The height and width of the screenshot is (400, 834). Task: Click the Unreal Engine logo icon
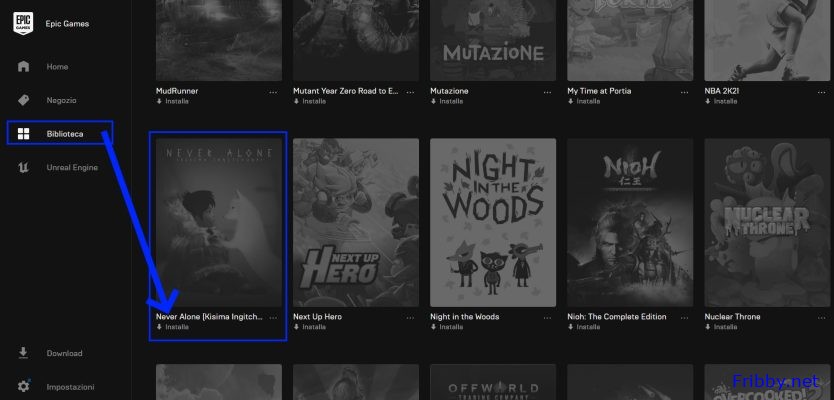pyautogui.click(x=24, y=167)
